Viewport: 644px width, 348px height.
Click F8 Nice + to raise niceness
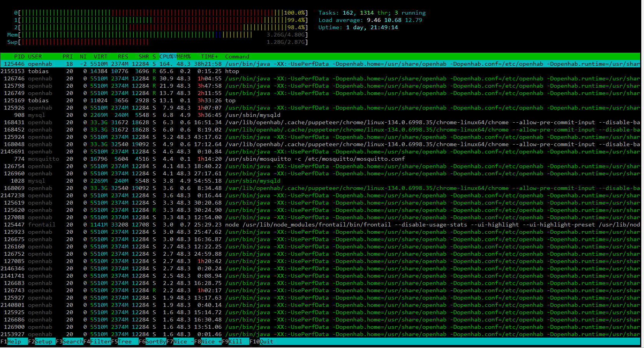click(208, 341)
